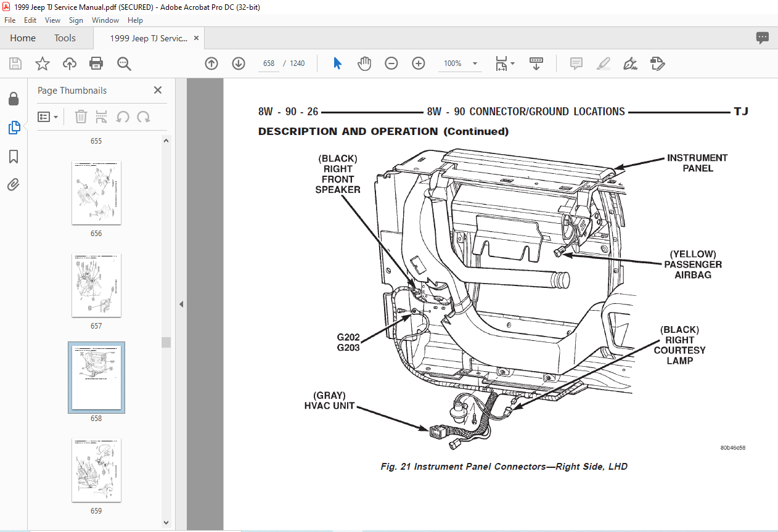Click the insert page break icon
Image resolution: width=778 pixels, height=532 pixels.
pos(102,117)
